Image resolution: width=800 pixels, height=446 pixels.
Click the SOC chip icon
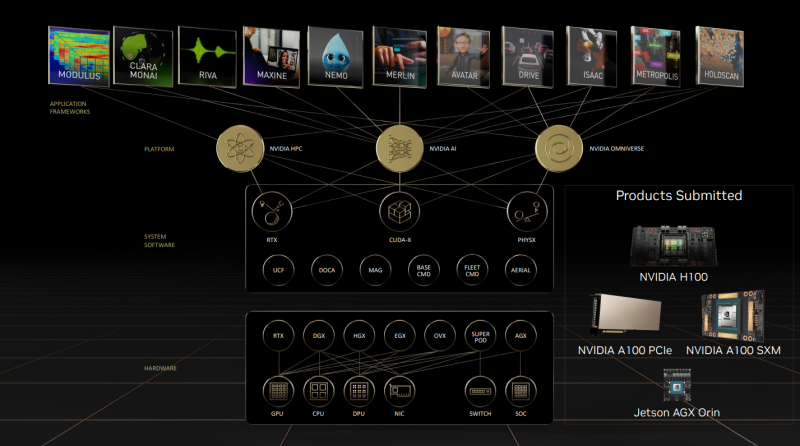(521, 391)
